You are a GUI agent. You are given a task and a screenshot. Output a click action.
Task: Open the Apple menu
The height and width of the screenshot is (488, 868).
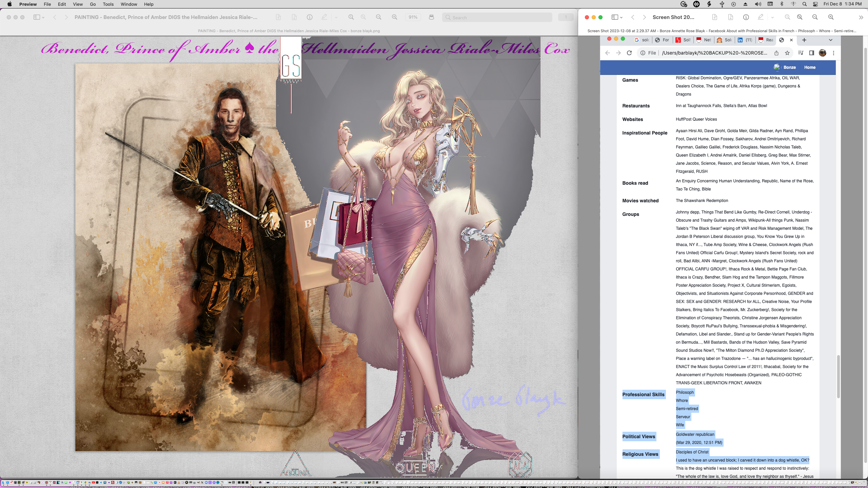pyautogui.click(x=9, y=4)
